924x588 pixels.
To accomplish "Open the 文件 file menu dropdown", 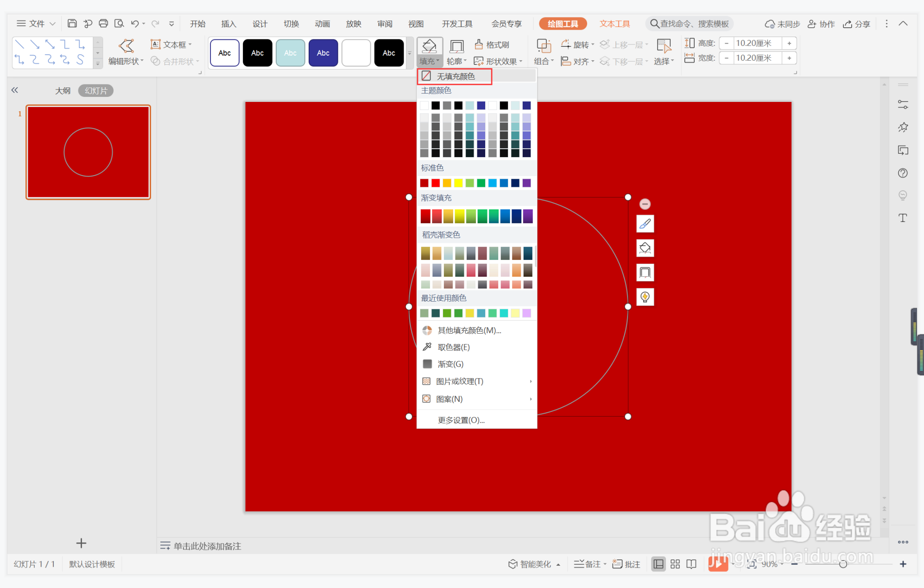I will pos(36,24).
